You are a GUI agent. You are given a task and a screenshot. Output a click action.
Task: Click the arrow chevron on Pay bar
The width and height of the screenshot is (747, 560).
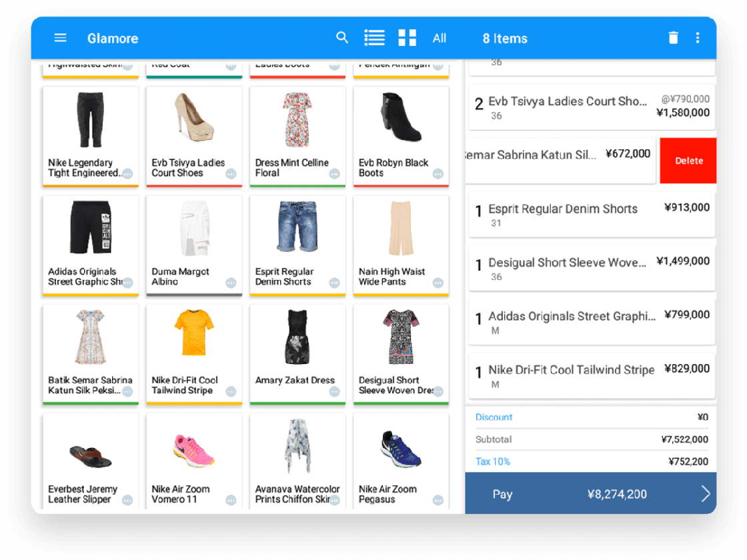point(706,494)
